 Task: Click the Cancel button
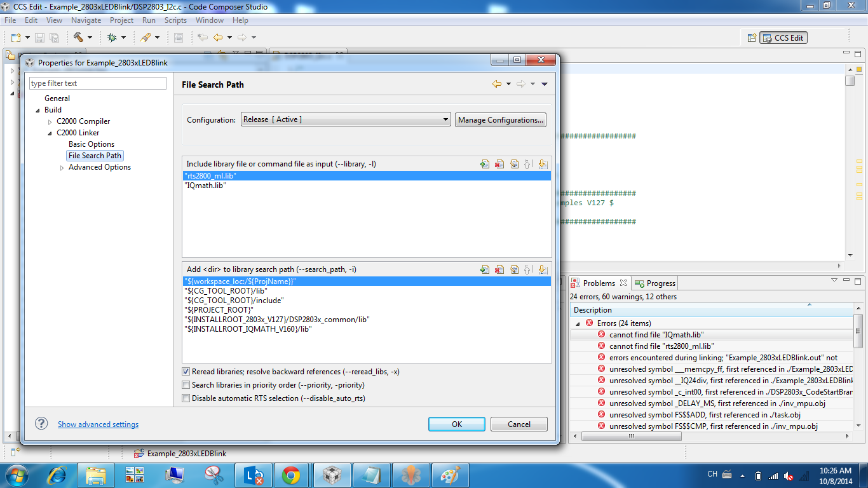pyautogui.click(x=519, y=424)
